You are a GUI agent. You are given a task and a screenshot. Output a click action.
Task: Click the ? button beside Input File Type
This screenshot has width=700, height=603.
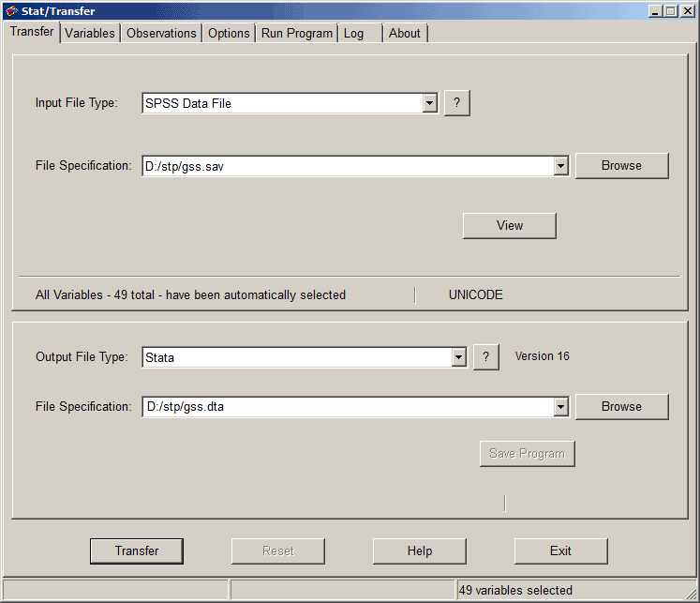click(x=456, y=103)
